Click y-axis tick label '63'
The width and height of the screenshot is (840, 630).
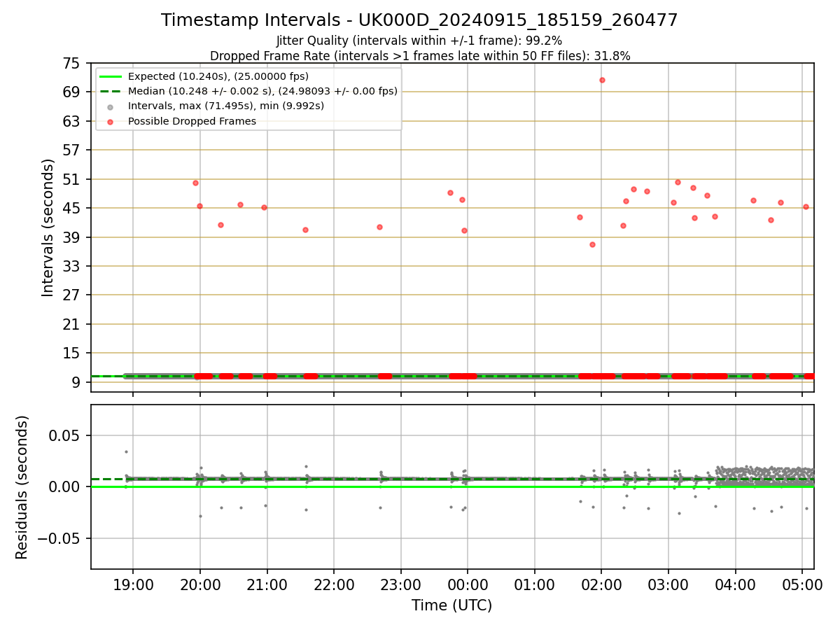(x=71, y=121)
